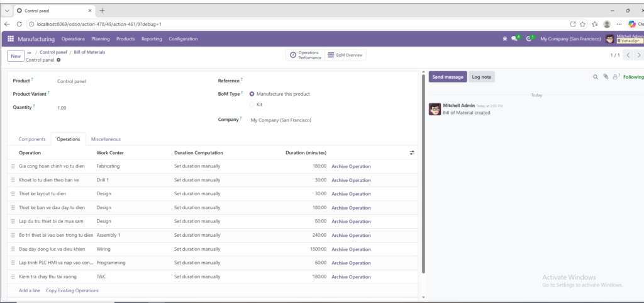Click drag handle of Kiem tra chay thu row
This screenshot has height=303, width=644.
[13, 277]
